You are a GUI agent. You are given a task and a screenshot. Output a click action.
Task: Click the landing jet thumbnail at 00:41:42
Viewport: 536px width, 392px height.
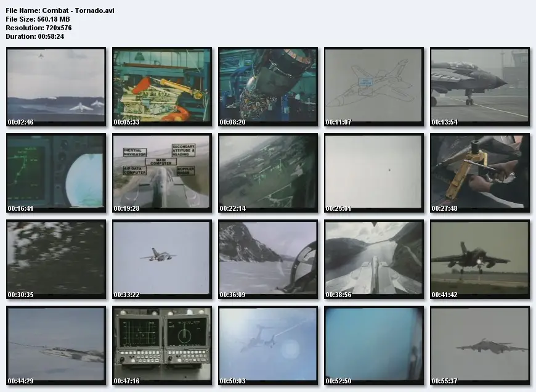click(x=480, y=259)
